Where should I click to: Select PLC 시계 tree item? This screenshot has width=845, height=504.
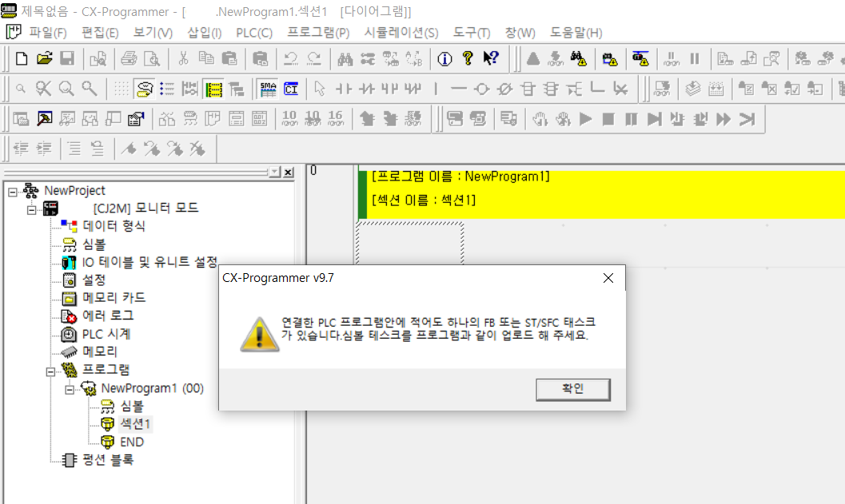coord(106,335)
